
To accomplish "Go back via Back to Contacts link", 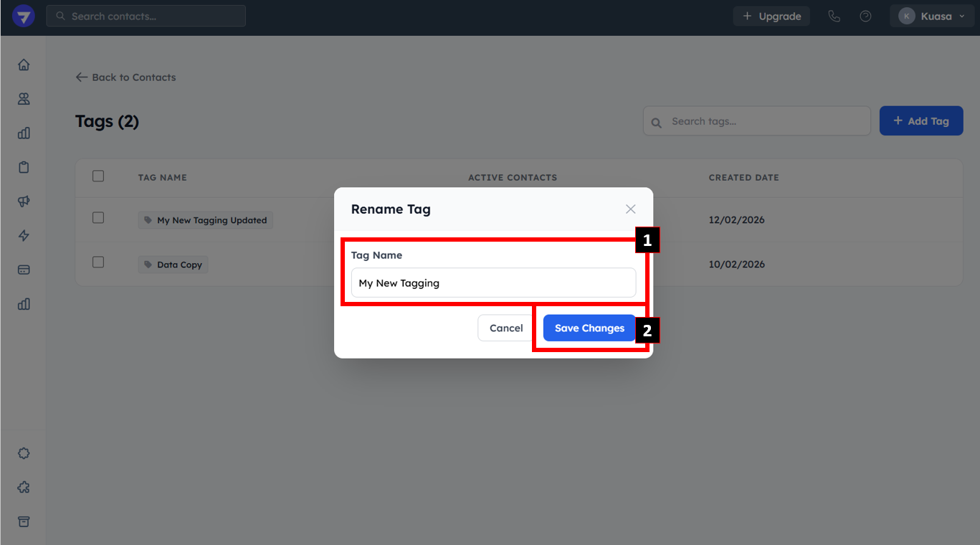I will tap(125, 77).
